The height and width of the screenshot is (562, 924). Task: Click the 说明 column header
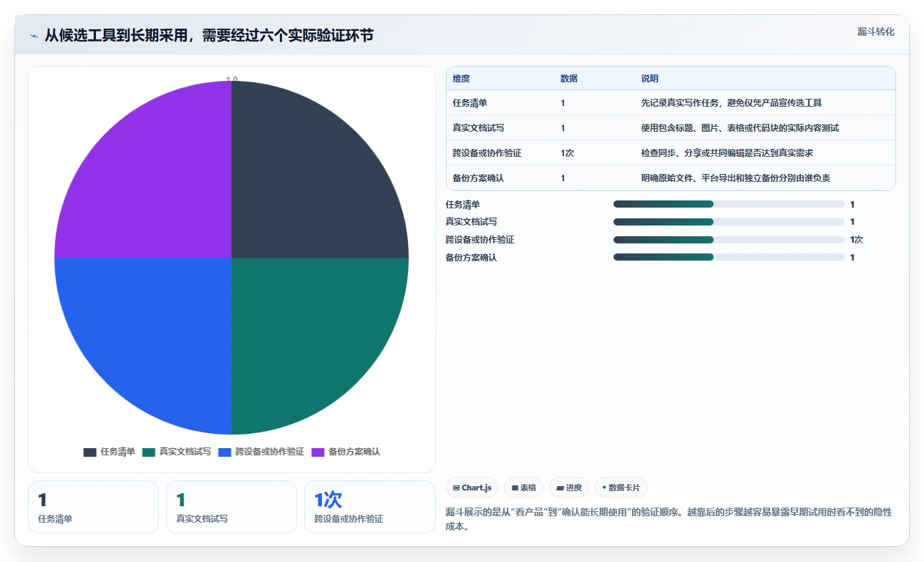(650, 79)
